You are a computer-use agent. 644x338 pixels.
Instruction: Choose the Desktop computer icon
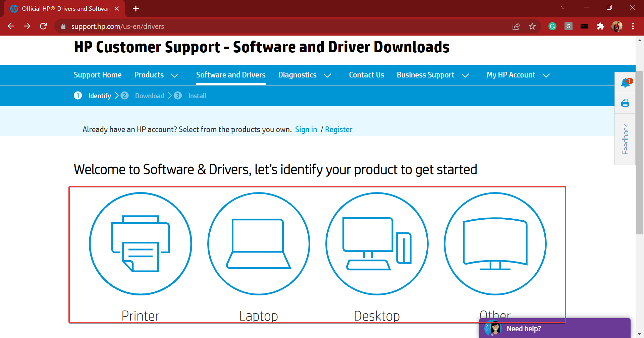point(377,244)
